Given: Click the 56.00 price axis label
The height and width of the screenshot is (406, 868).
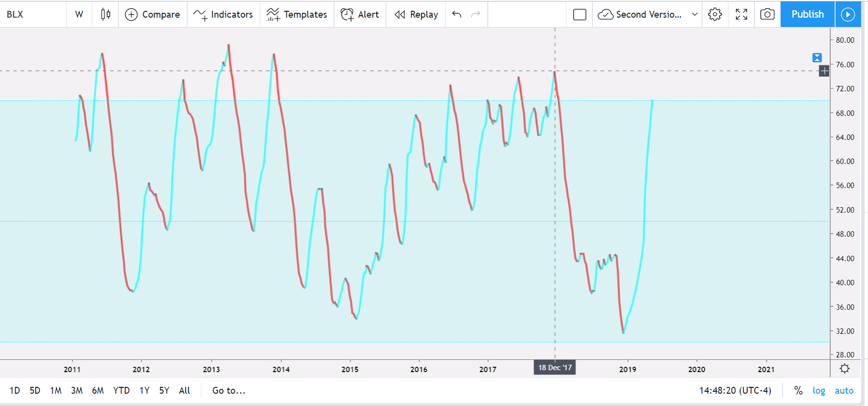Looking at the screenshot, I should pos(845,186).
